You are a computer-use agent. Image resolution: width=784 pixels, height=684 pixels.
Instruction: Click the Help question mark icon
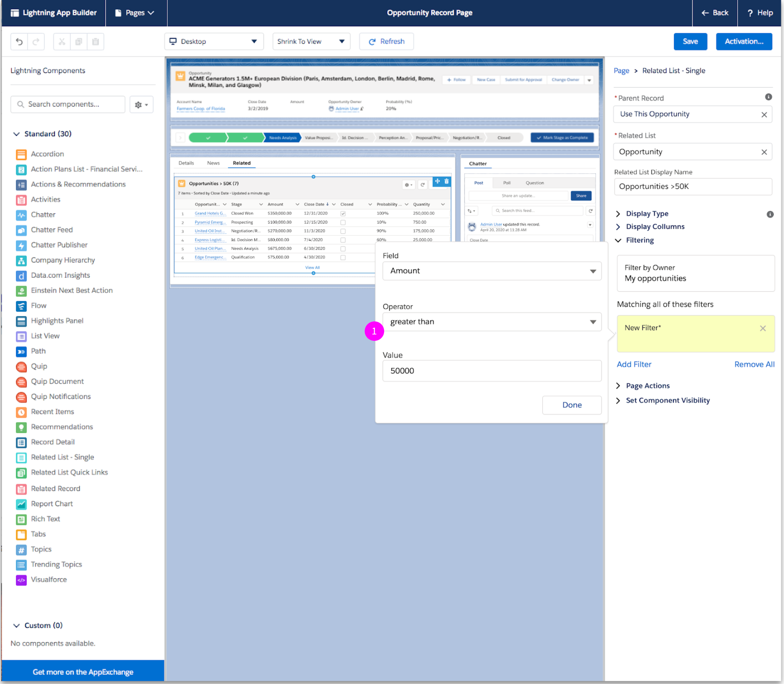(x=750, y=13)
